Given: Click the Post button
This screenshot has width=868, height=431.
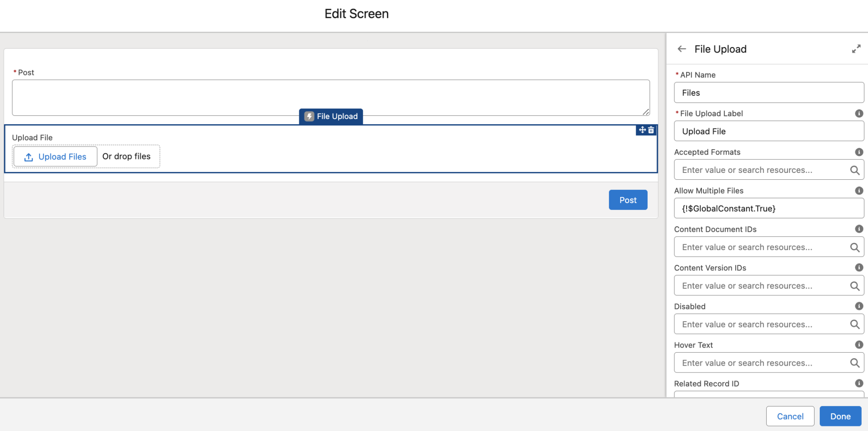Looking at the screenshot, I should pos(628,200).
